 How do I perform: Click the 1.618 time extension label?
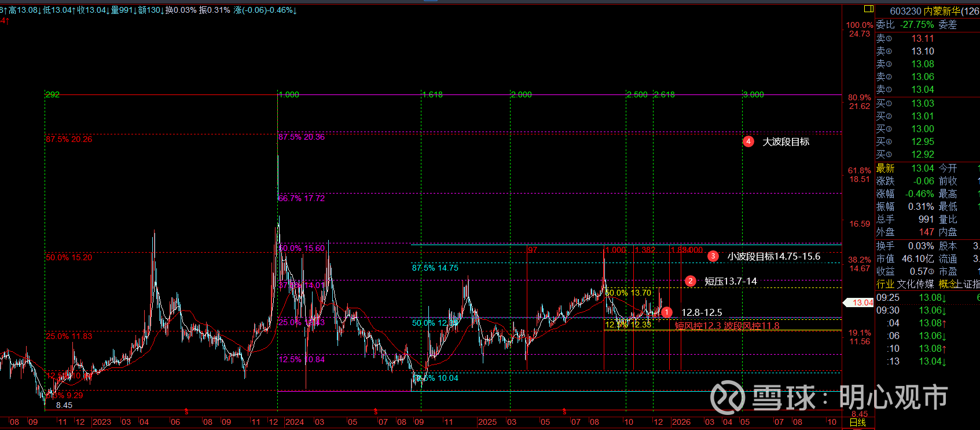point(432,94)
